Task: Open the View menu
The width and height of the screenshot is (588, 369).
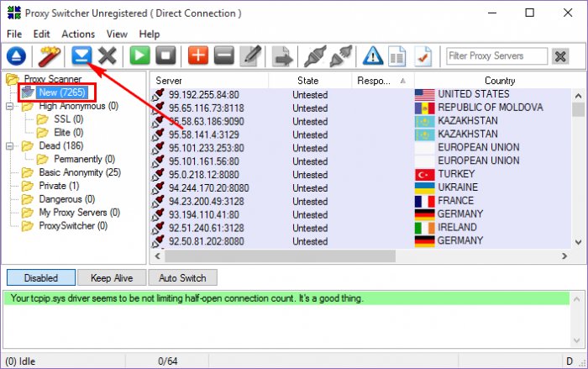Action: pyautogui.click(x=117, y=34)
